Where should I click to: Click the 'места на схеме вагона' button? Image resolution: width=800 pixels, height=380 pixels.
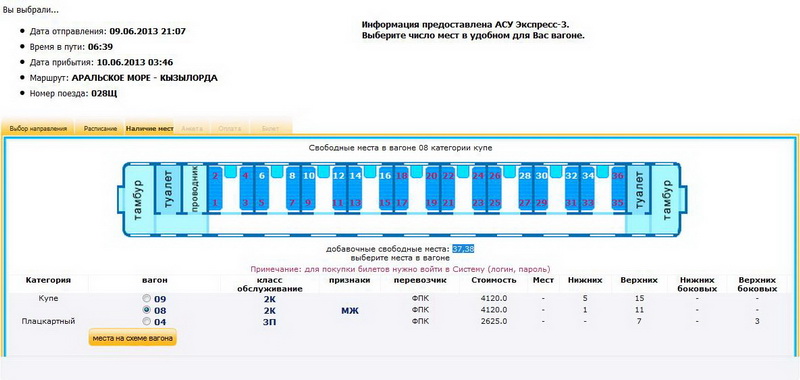pos(133,338)
